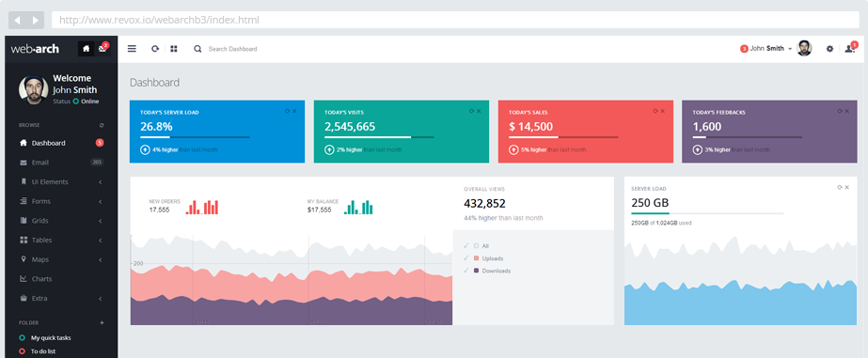868x358 pixels.
Task: Click the top bar avatar thumbnail
Action: (x=804, y=48)
